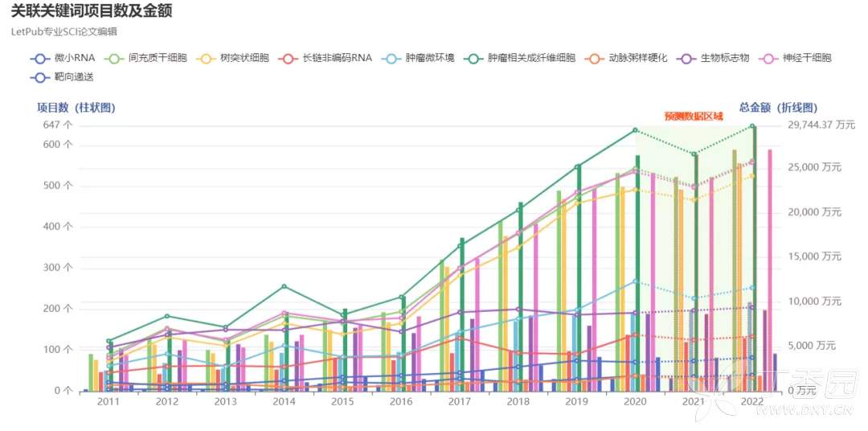Click the 总金额（折线图）axis title

pyautogui.click(x=778, y=108)
